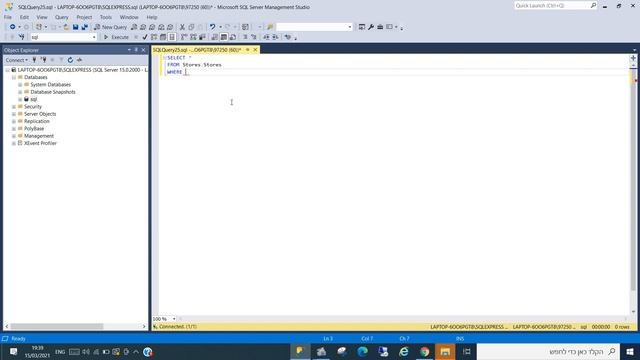Expand the System Databases folder

coord(20,85)
